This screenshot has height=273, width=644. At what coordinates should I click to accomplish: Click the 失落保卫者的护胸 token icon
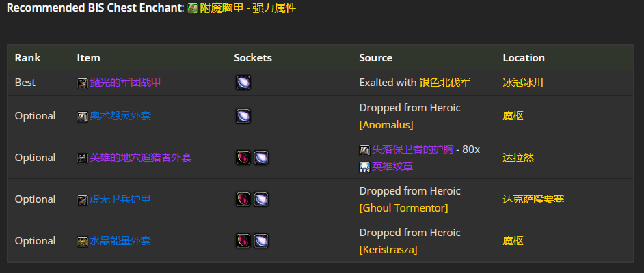364,150
